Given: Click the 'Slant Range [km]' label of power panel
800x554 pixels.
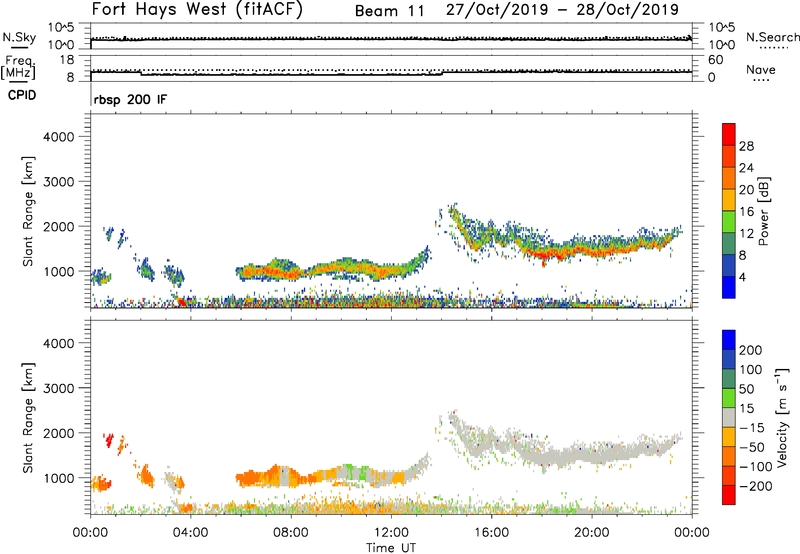Looking at the screenshot, I should pyautogui.click(x=28, y=211).
